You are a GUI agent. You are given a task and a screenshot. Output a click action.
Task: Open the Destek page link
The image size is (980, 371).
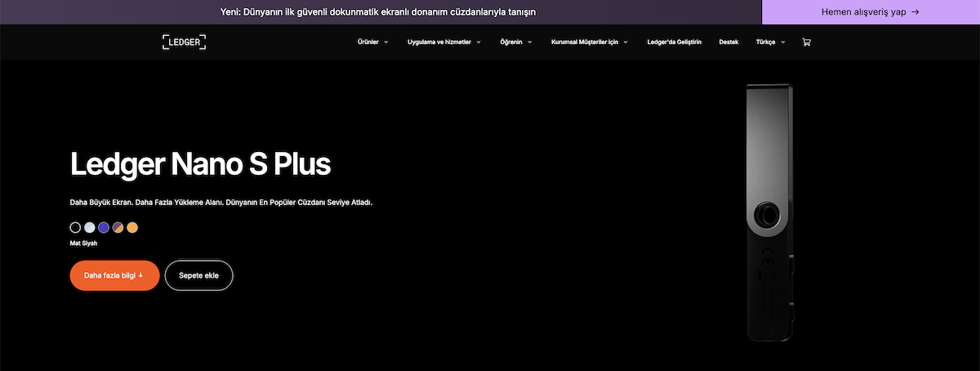pos(728,42)
